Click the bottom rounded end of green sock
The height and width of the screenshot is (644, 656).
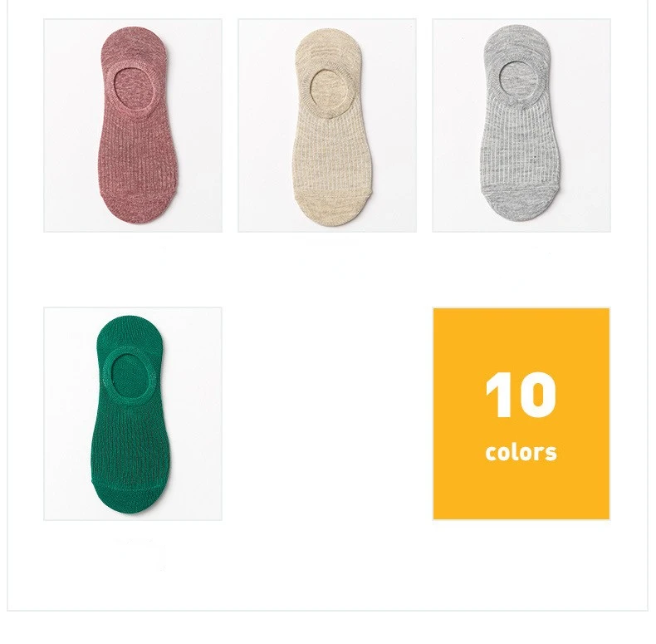coord(130,499)
